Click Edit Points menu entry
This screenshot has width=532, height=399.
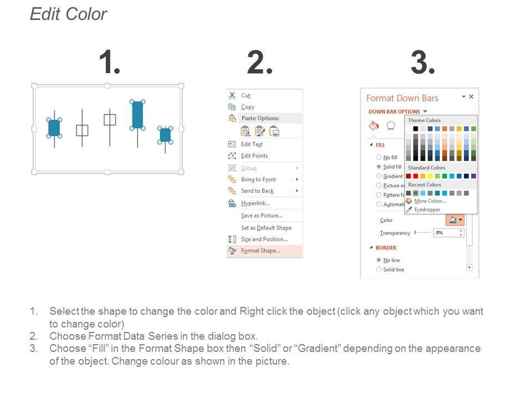[254, 156]
